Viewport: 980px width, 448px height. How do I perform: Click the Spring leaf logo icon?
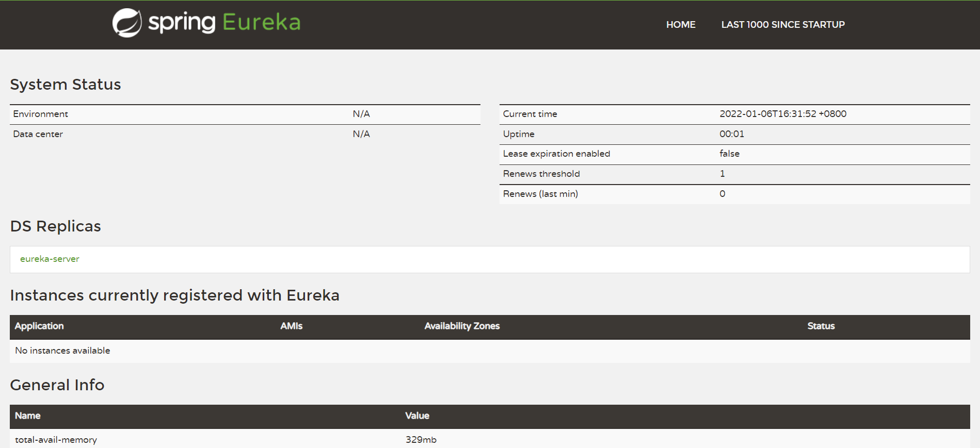[127, 23]
